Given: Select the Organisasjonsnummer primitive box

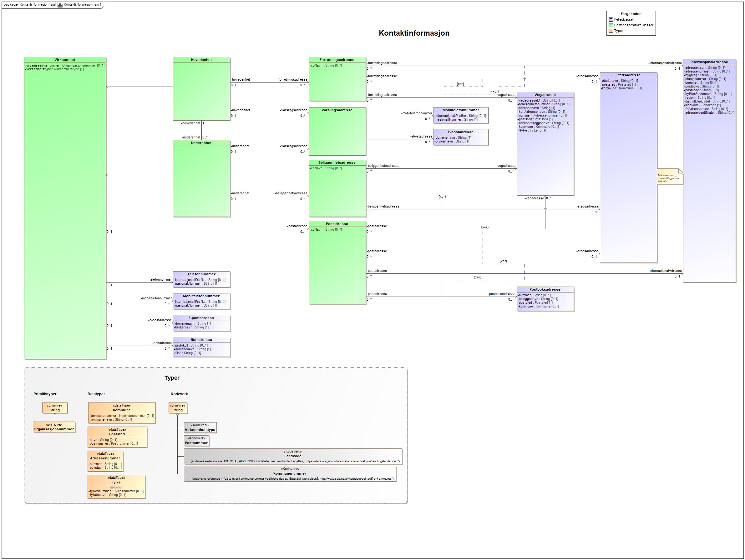Looking at the screenshot, I should coord(54,427).
